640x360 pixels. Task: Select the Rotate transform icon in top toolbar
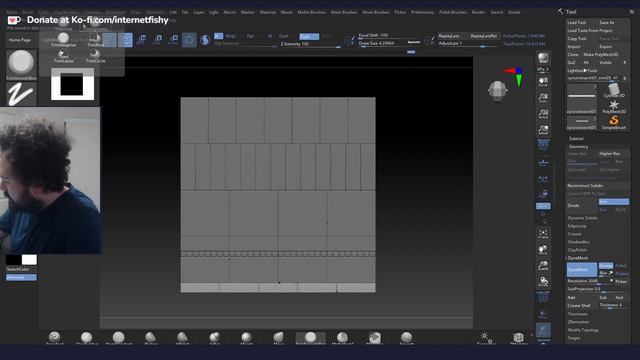pyautogui.click(x=173, y=40)
